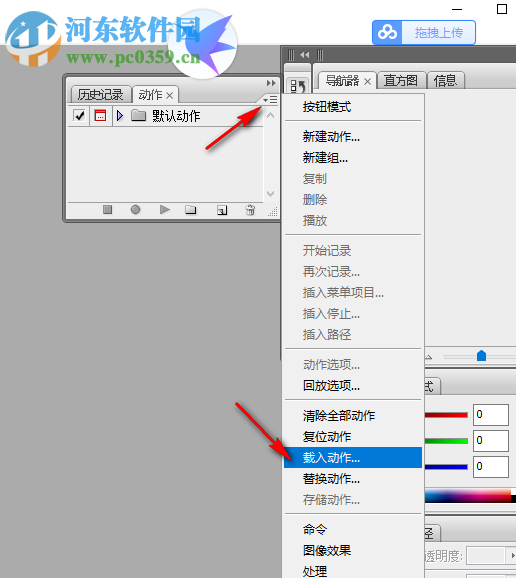Choose 按钮模式 from the menu
This screenshot has width=516, height=578.
click(353, 107)
